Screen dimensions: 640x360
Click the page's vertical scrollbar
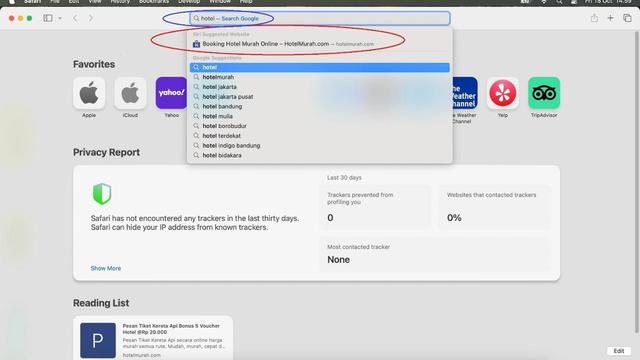[637, 182]
